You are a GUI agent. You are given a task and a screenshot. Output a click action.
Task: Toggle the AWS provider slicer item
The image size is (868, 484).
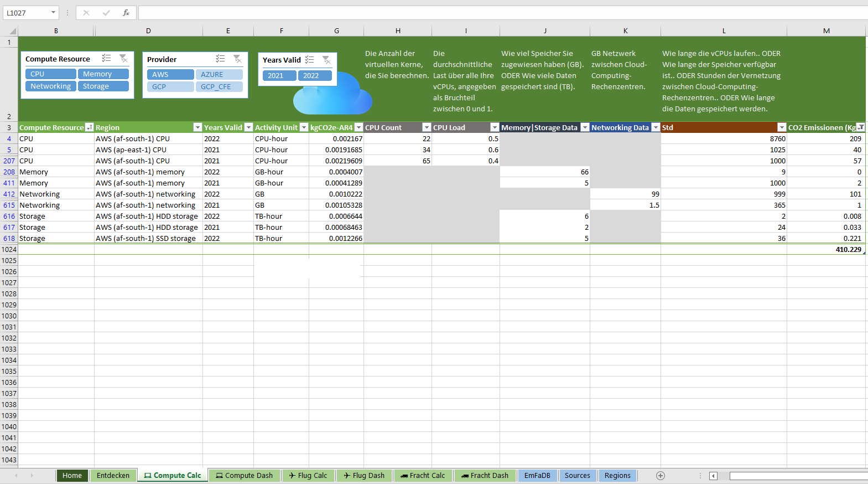(x=170, y=74)
